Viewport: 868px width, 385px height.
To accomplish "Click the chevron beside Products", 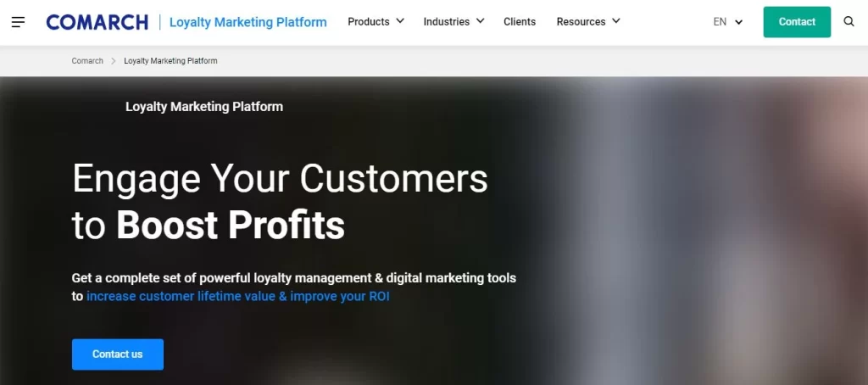I will 400,21.
